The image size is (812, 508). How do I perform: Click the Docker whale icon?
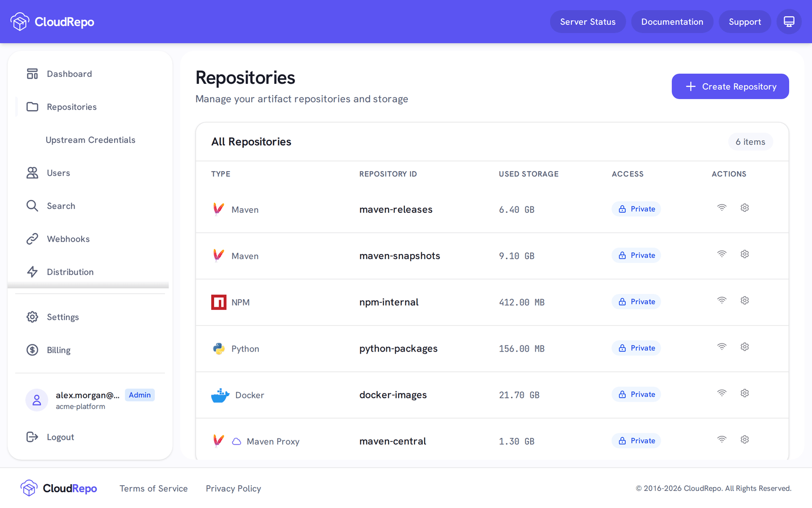pyautogui.click(x=220, y=395)
